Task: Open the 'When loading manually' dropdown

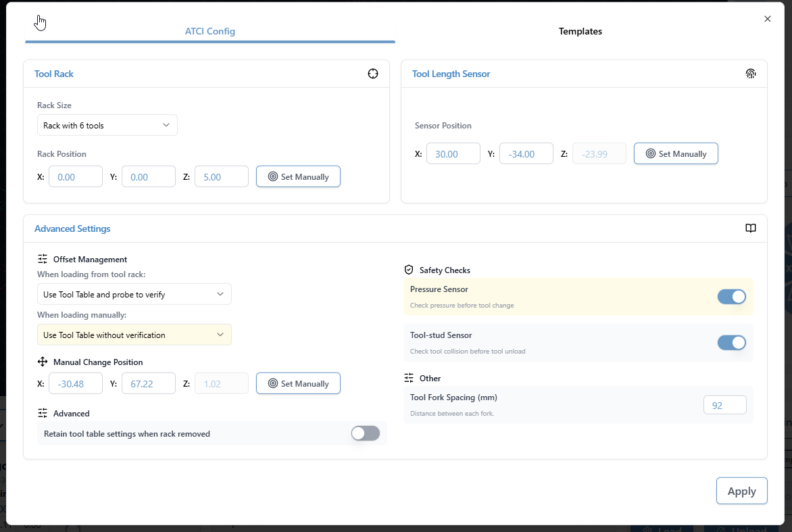Action: [134, 335]
